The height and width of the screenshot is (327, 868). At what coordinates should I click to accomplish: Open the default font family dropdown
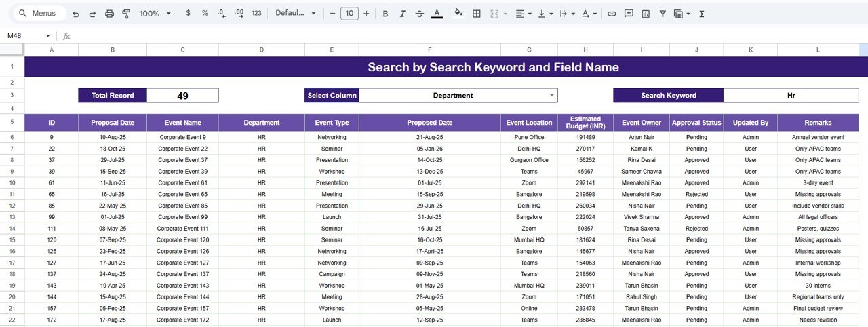point(296,14)
